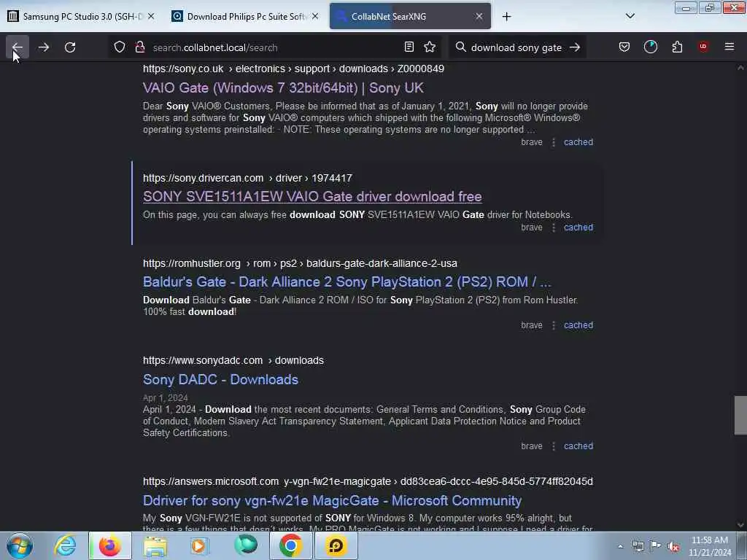
Task: Go back with the browser back arrow
Action: (x=18, y=47)
